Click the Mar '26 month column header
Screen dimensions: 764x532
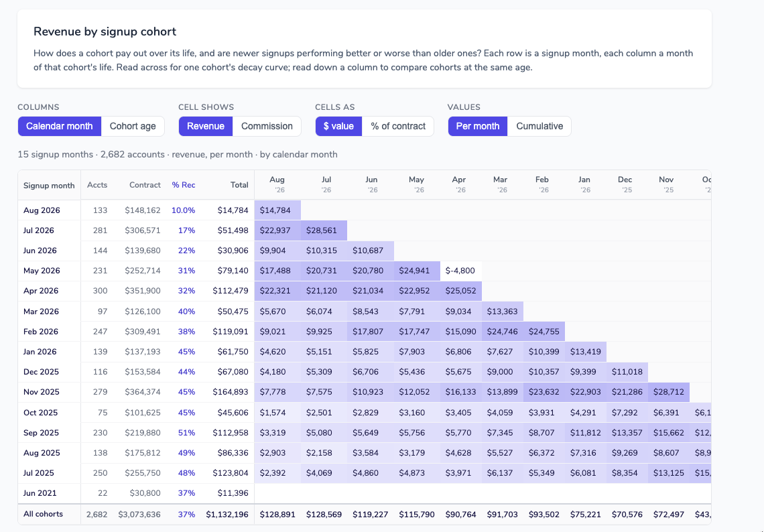point(501,185)
